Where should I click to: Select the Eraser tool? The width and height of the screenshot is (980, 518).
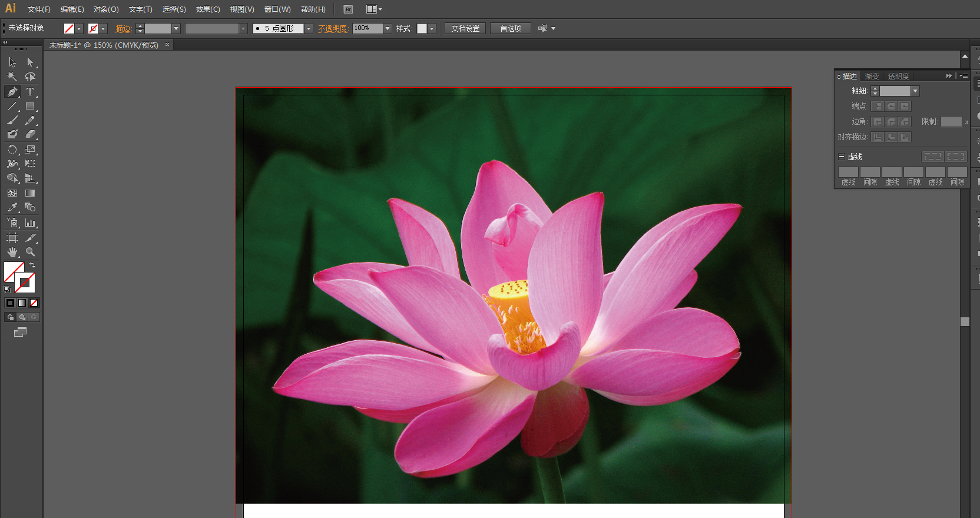point(30,134)
